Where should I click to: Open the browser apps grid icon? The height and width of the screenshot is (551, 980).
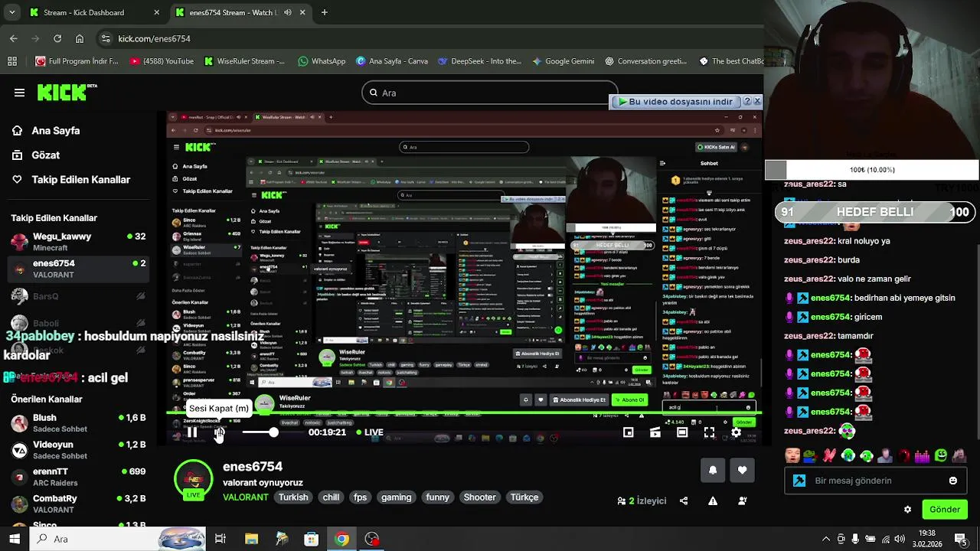coord(12,61)
